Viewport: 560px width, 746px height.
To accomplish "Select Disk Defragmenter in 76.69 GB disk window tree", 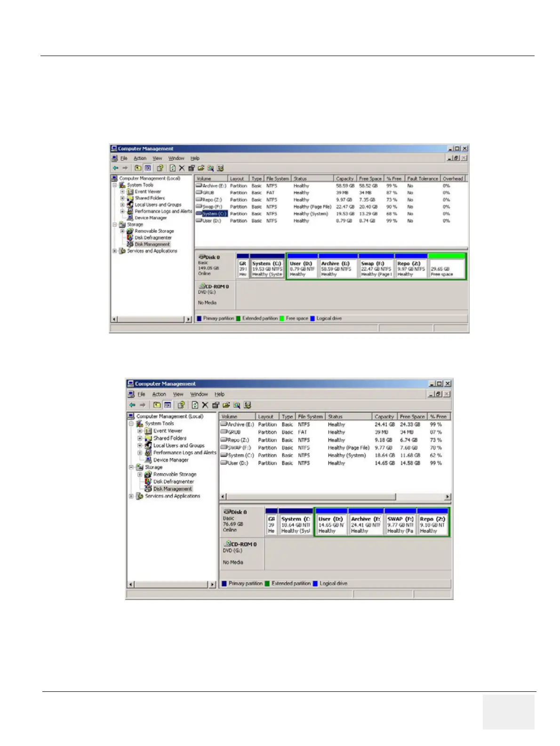I will 173,482.
